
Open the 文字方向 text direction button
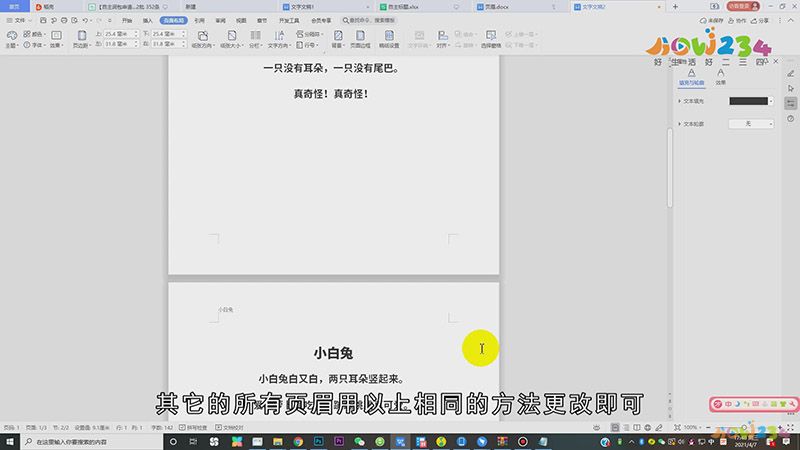279,39
